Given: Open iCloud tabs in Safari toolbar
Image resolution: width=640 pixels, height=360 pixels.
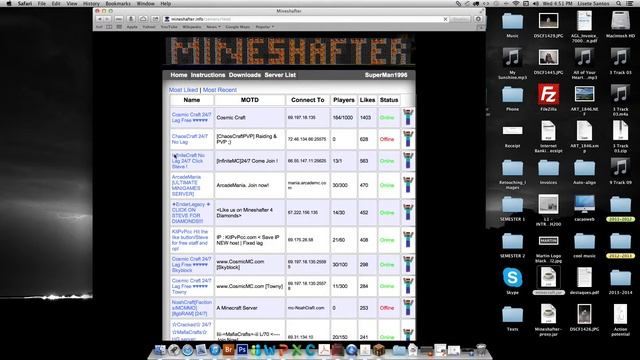Looking at the screenshot, I should (143, 19).
